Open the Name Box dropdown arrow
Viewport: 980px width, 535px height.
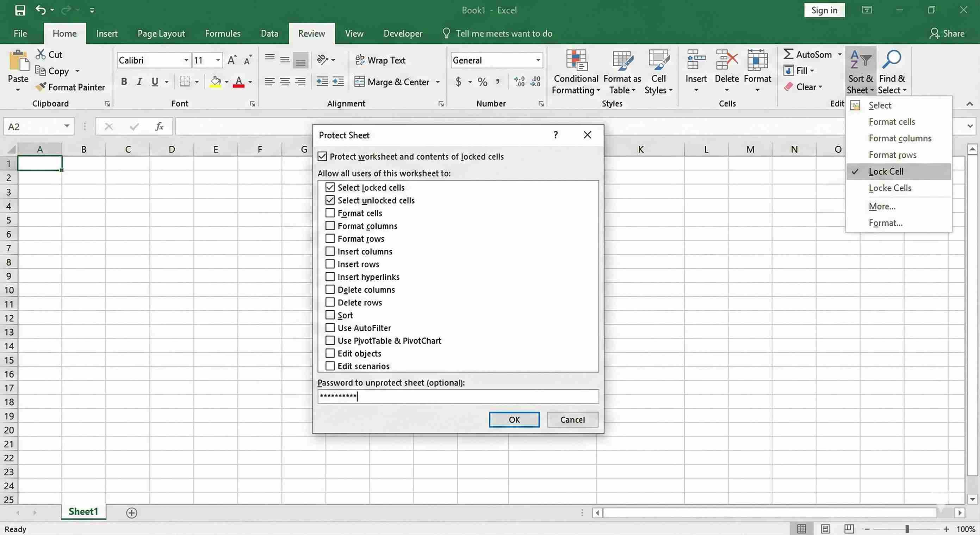point(67,126)
